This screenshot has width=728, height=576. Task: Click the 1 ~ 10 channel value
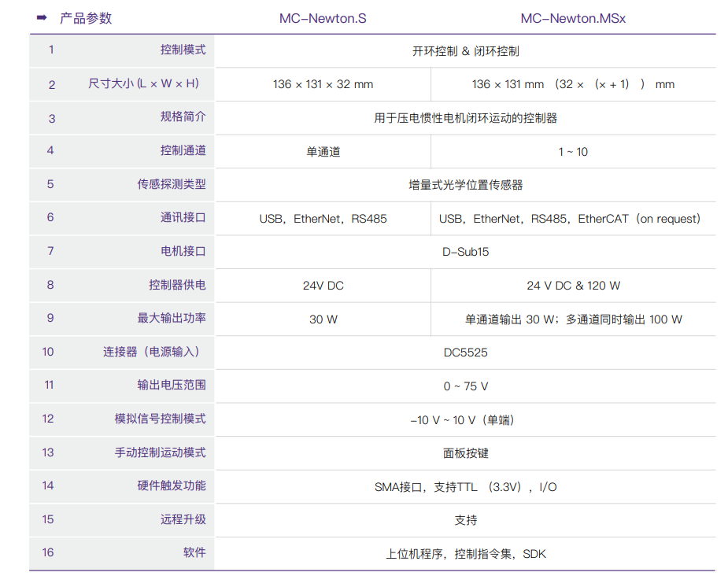click(x=573, y=152)
